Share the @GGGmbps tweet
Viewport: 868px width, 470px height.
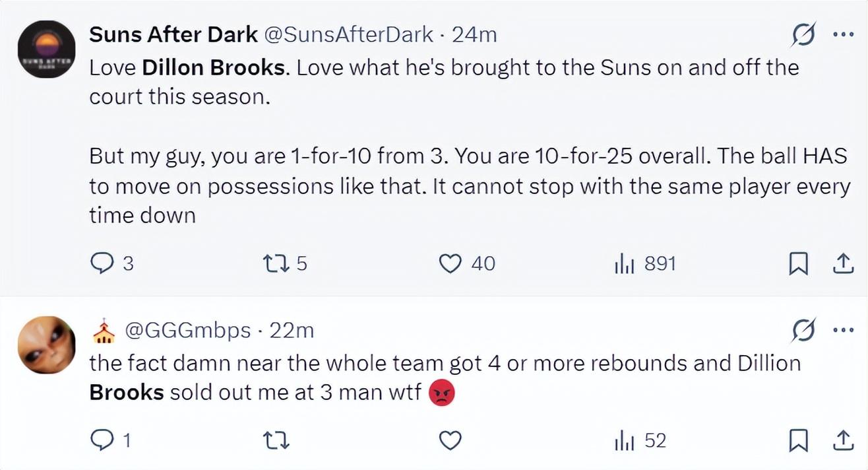pyautogui.click(x=841, y=440)
